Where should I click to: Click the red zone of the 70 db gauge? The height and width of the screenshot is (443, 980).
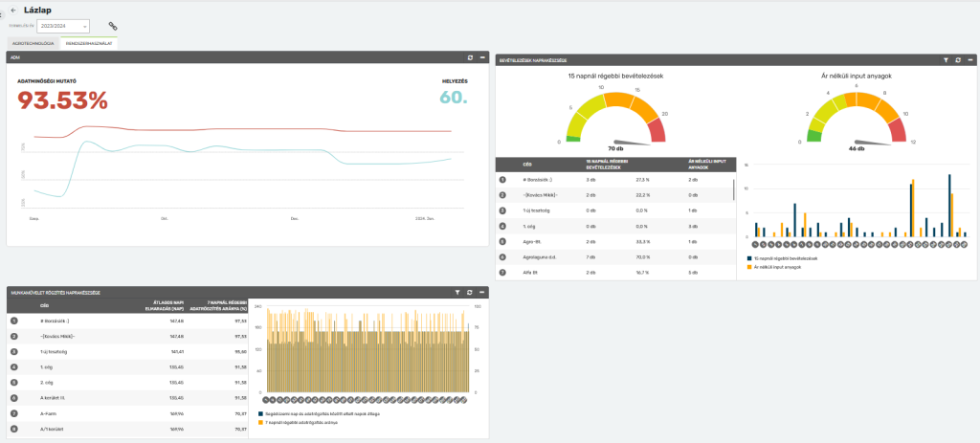pos(657,130)
